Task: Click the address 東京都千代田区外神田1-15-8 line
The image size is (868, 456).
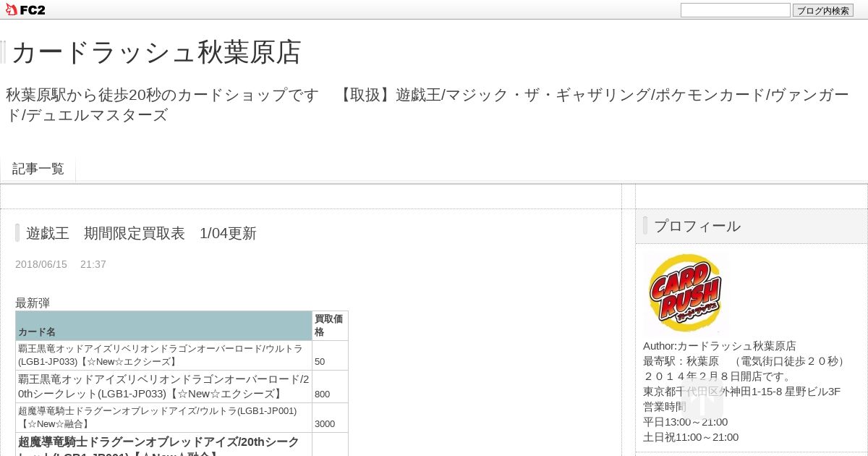Action: click(x=741, y=392)
